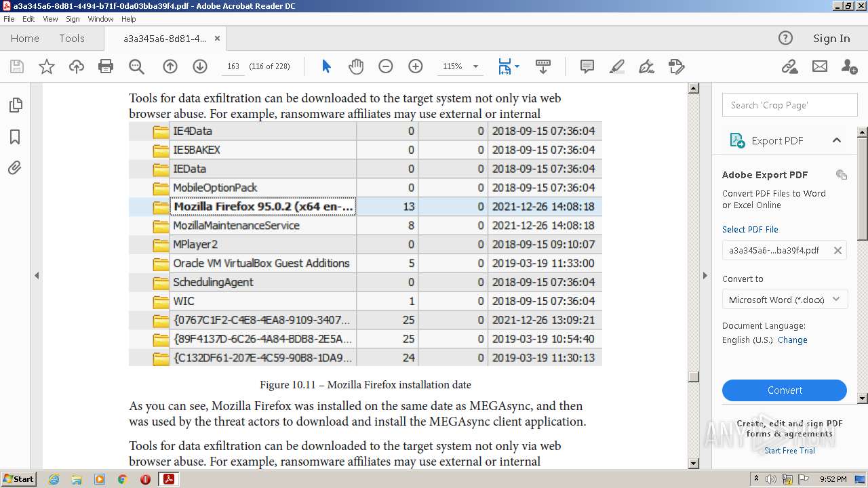868x488 pixels.
Task: Open the fit page options
Action: click(x=509, y=66)
